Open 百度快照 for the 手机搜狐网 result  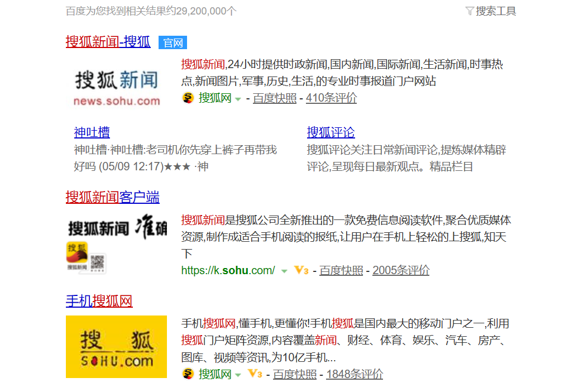295,374
